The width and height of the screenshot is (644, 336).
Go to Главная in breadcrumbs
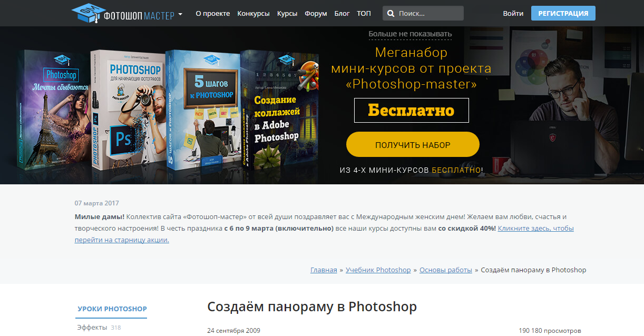(324, 270)
